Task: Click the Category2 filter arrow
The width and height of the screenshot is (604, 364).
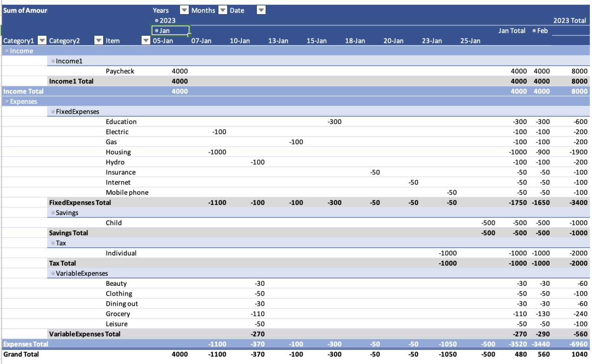Action: [98, 40]
